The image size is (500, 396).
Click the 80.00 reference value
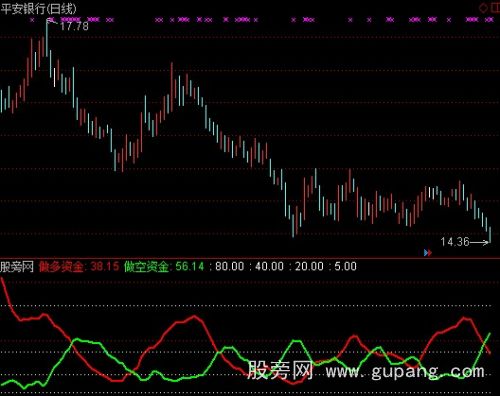tap(230, 266)
